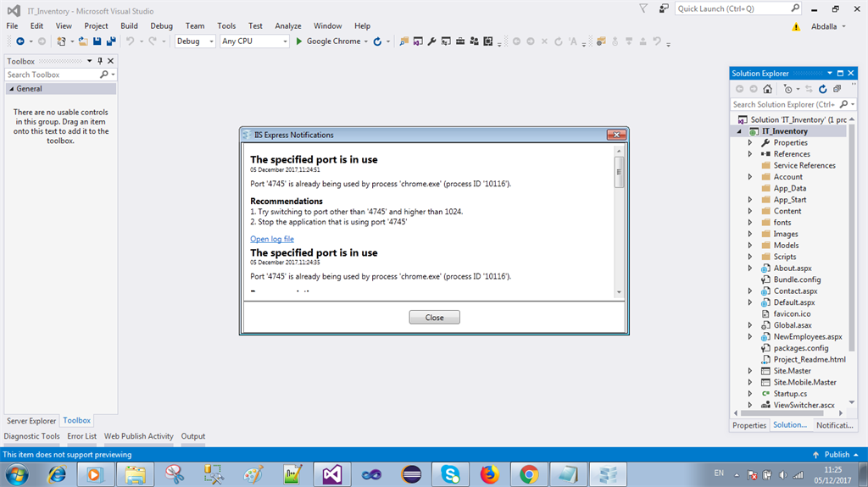Open Google Chrome from the taskbar

(x=529, y=474)
